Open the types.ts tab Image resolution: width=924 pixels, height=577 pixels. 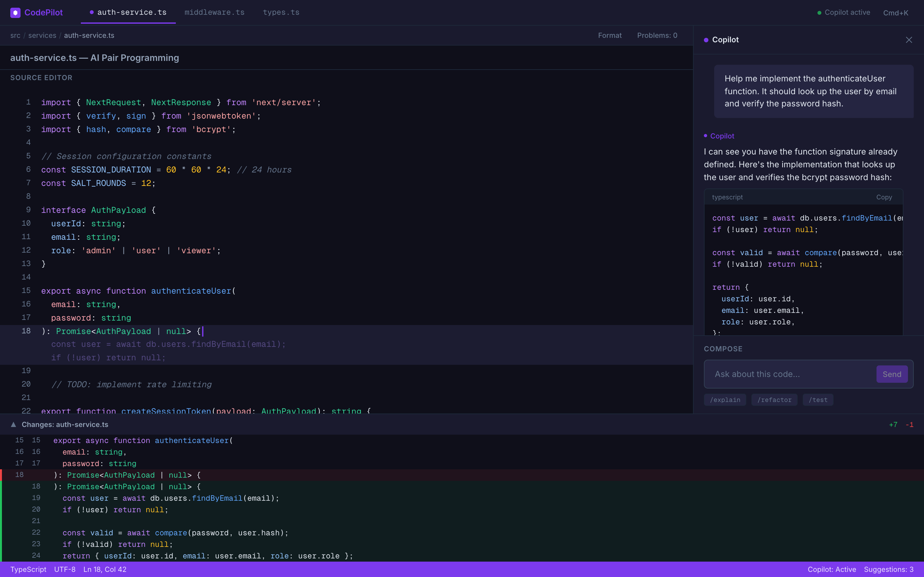[281, 12]
